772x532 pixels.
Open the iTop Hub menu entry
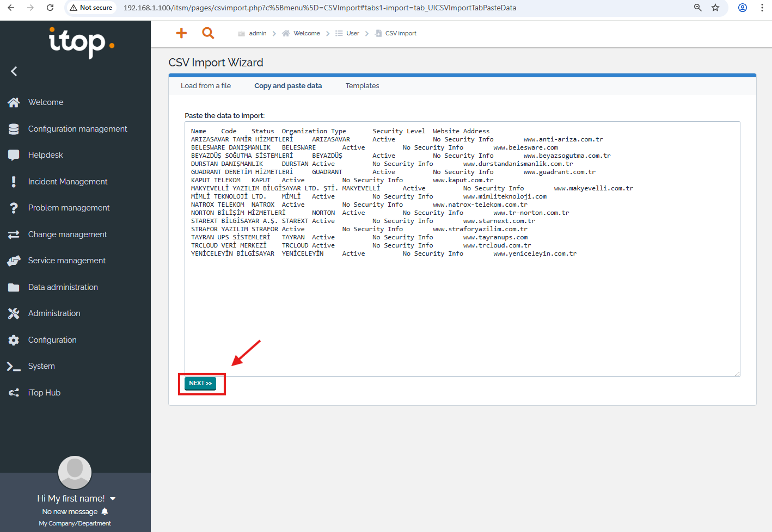(44, 393)
